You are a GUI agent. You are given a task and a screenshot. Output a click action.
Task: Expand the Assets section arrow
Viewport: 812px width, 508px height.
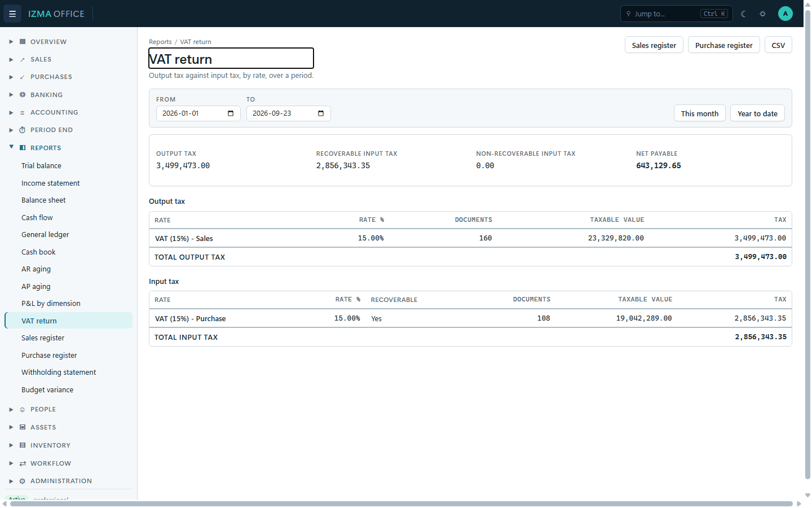point(11,427)
